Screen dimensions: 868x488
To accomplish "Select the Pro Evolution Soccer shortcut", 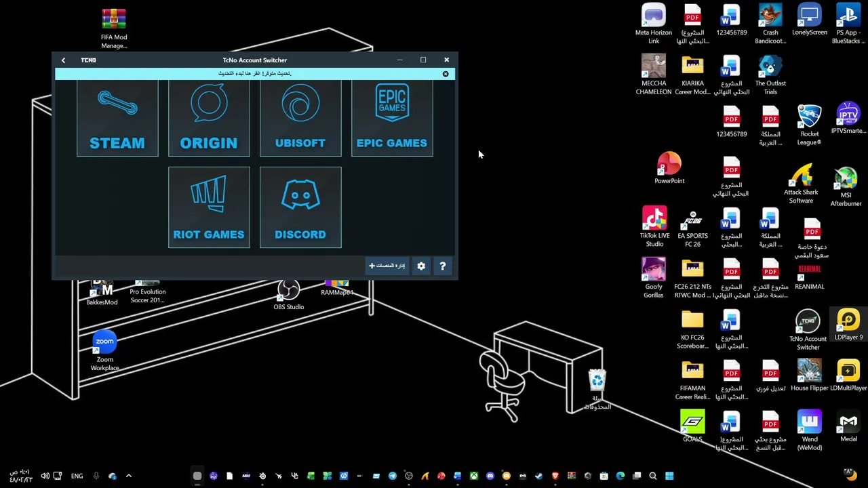I will (147, 292).
